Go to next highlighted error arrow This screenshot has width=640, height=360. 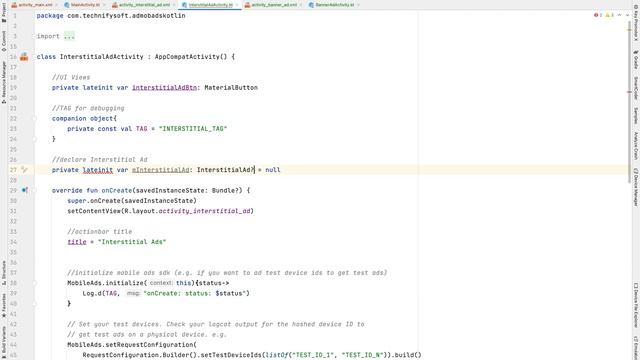[627, 15]
